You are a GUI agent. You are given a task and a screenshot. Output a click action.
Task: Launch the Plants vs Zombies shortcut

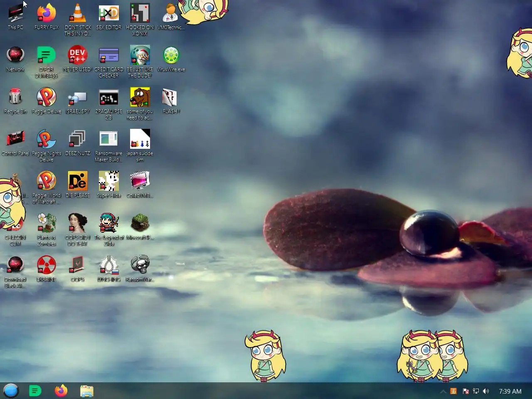47,230
